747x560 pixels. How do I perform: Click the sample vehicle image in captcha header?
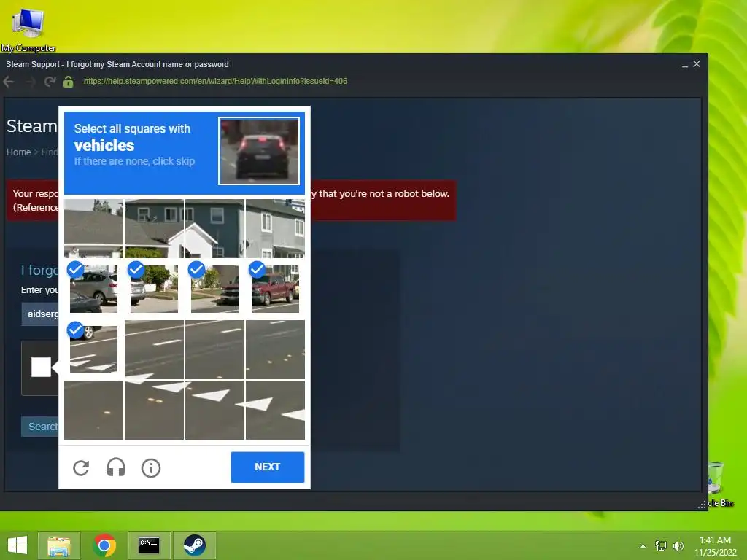259,150
